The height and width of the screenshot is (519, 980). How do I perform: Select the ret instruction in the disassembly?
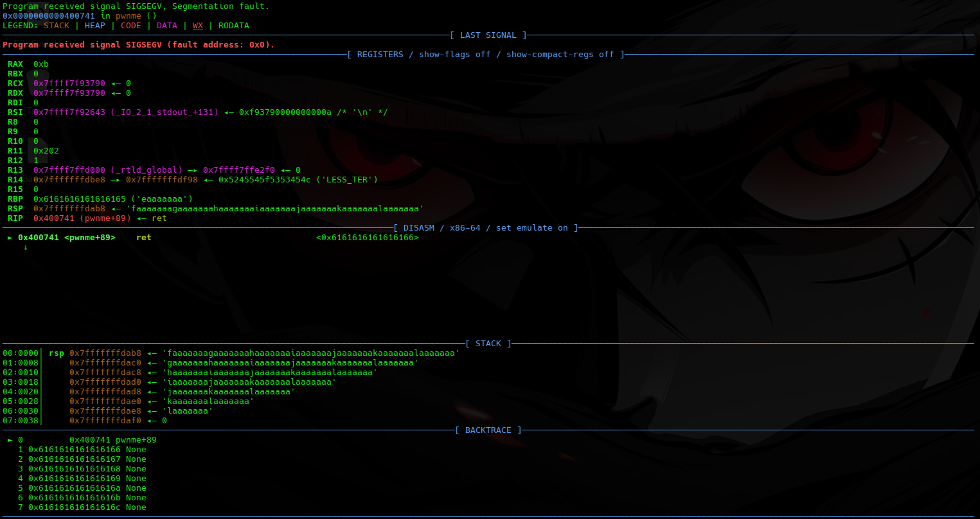tap(144, 238)
